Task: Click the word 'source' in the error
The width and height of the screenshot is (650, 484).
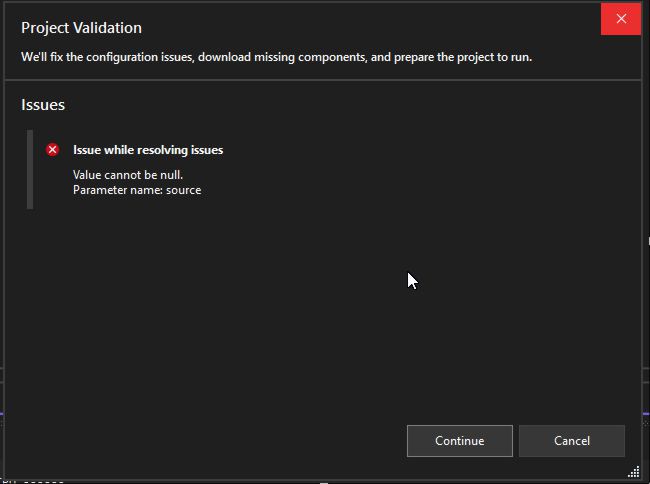Action: click(x=183, y=189)
